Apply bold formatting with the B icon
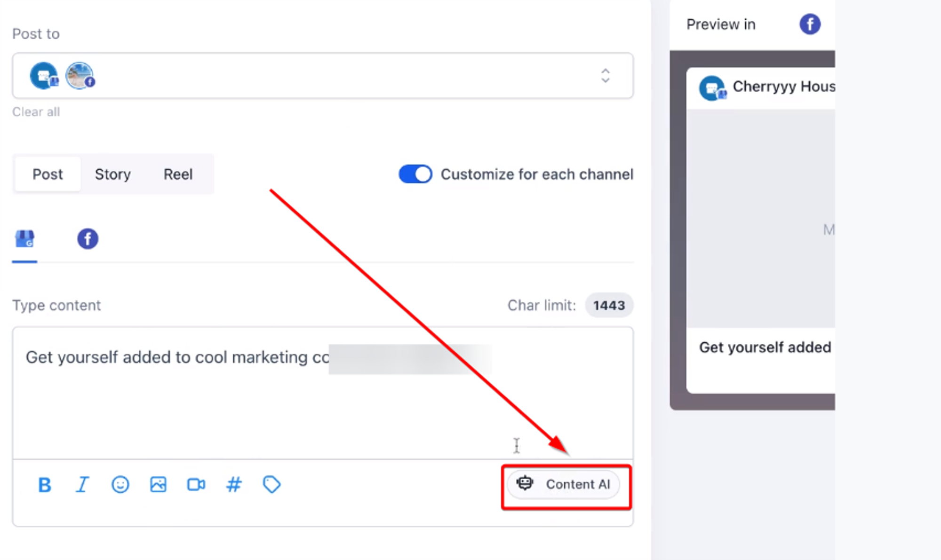The height and width of the screenshot is (560, 941). click(x=45, y=484)
